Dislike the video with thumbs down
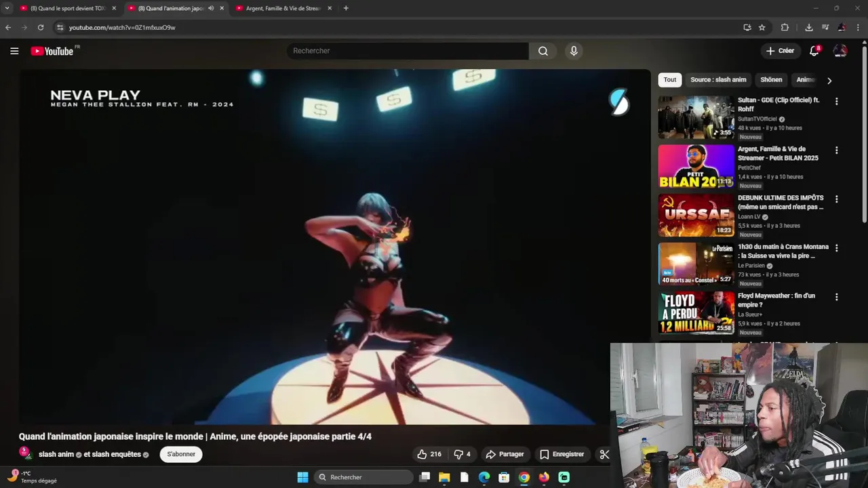868x488 pixels. pos(462,454)
